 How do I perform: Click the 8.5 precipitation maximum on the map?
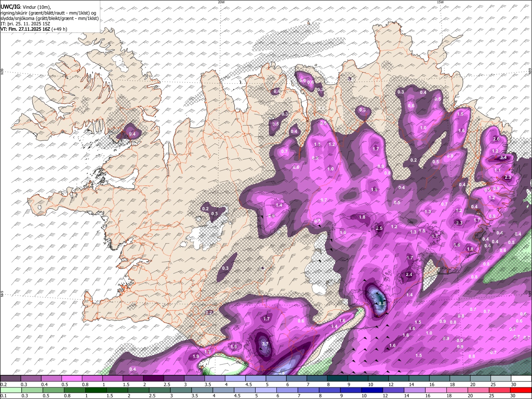[x=382, y=304]
